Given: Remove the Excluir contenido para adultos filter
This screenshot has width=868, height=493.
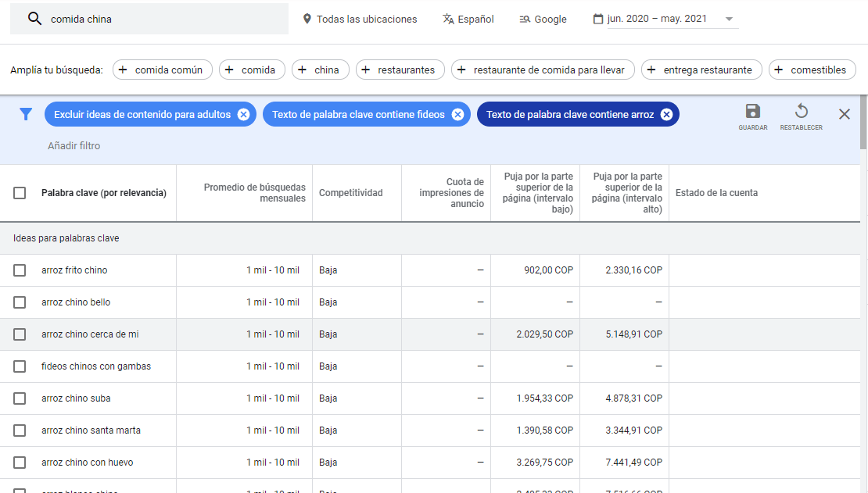Looking at the screenshot, I should tap(242, 113).
